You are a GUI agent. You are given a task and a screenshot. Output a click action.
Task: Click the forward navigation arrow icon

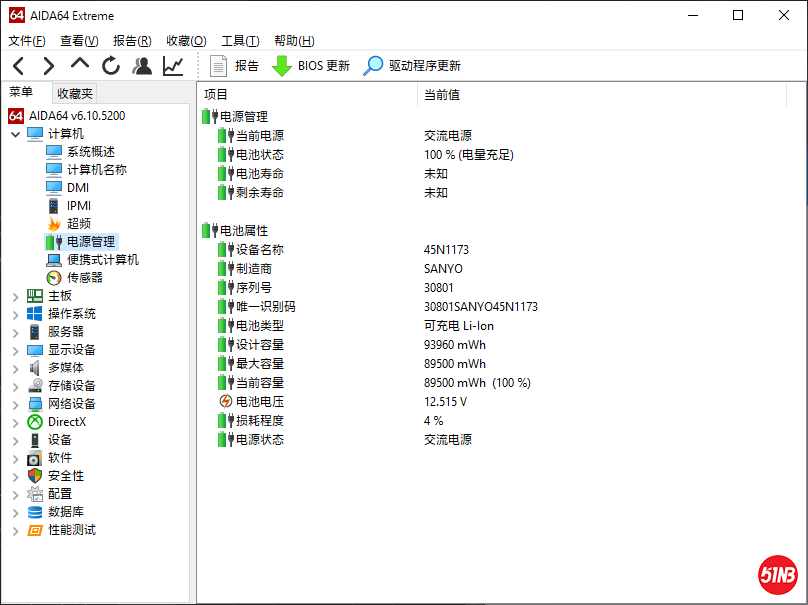pos(47,64)
